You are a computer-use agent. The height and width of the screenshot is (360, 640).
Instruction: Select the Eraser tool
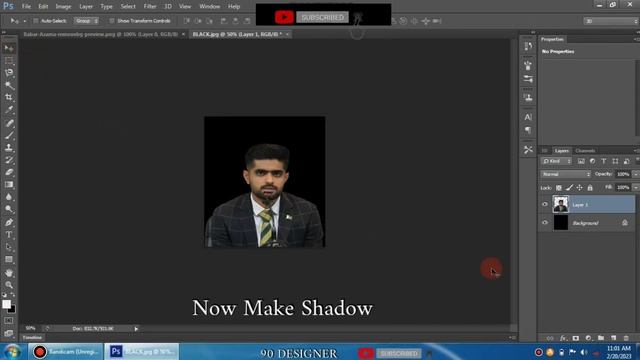[9, 172]
